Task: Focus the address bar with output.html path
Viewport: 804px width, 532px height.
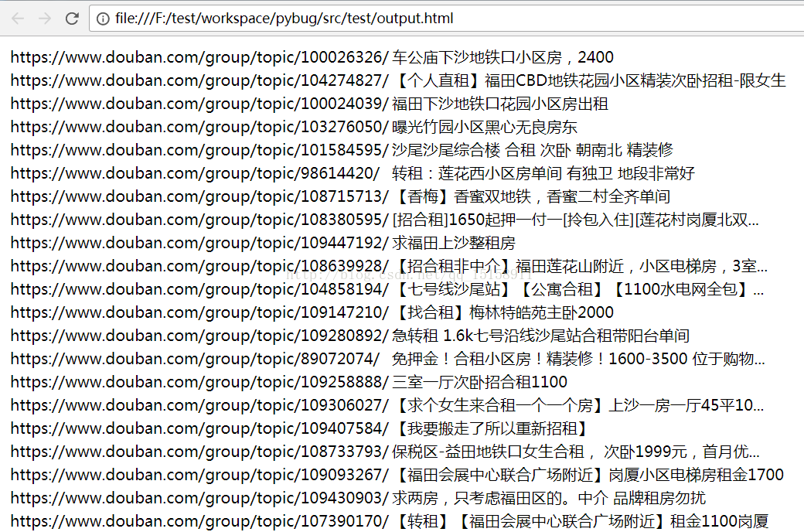Action: 446,19
